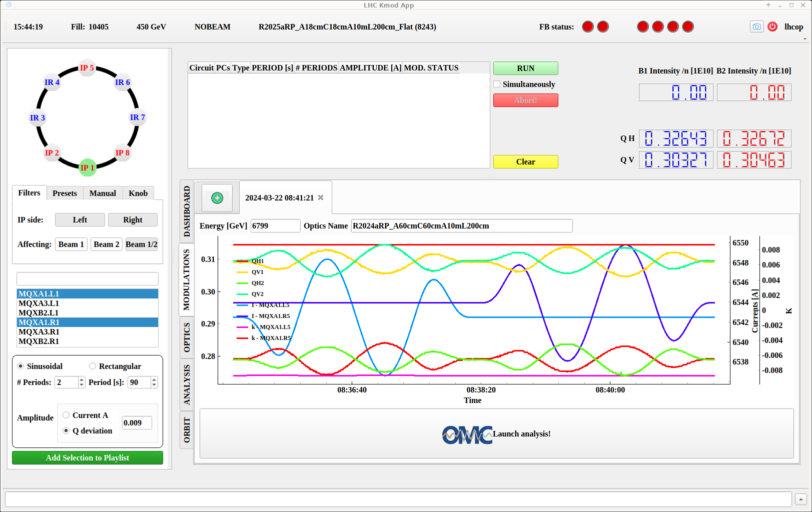Viewport: 812px width, 512px height.
Task: Open the OPTICS vertical tab
Action: pos(187,337)
